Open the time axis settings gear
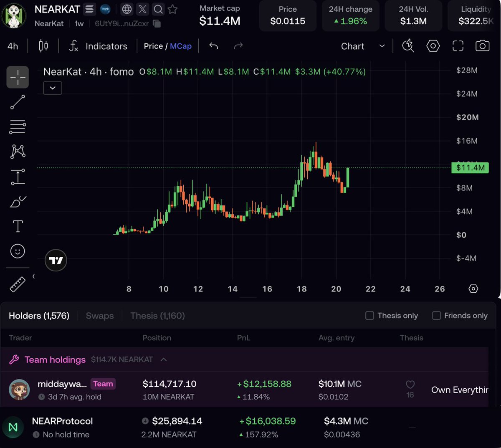Screen dimensions: 501x448 click(x=473, y=289)
